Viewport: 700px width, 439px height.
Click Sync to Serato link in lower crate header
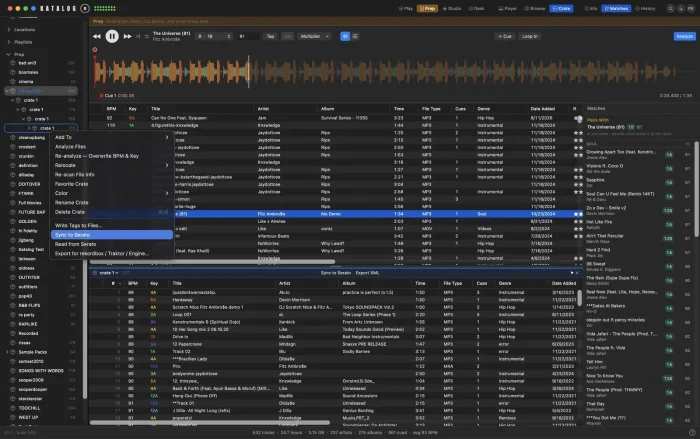pyautogui.click(x=335, y=273)
